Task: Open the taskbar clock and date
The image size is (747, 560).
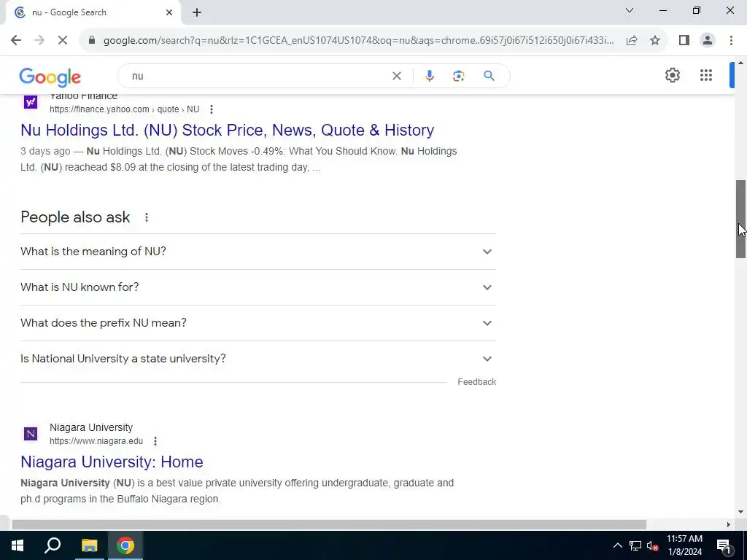Action: pyautogui.click(x=684, y=545)
